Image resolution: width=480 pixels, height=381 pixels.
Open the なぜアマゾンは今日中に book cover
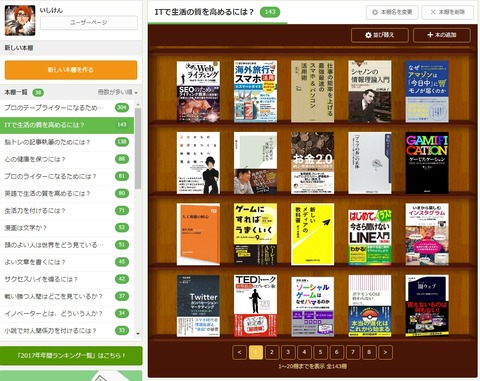click(427, 91)
